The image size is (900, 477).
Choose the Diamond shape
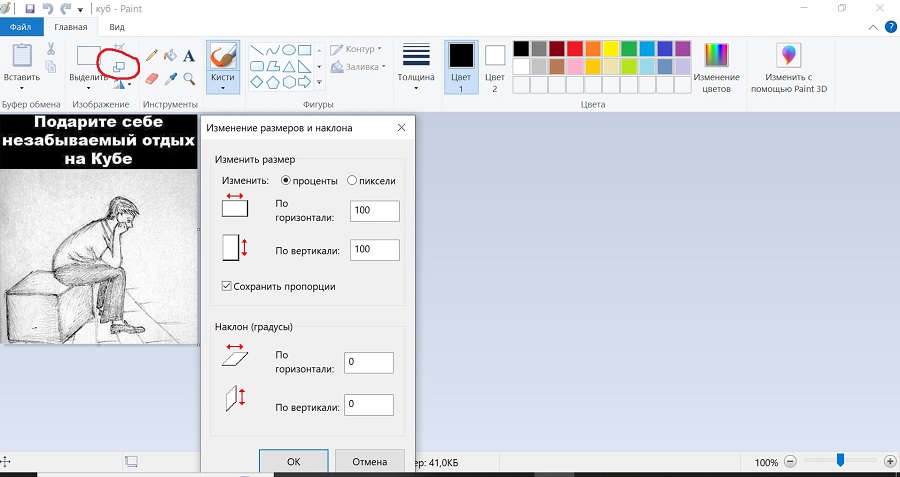[x=257, y=82]
